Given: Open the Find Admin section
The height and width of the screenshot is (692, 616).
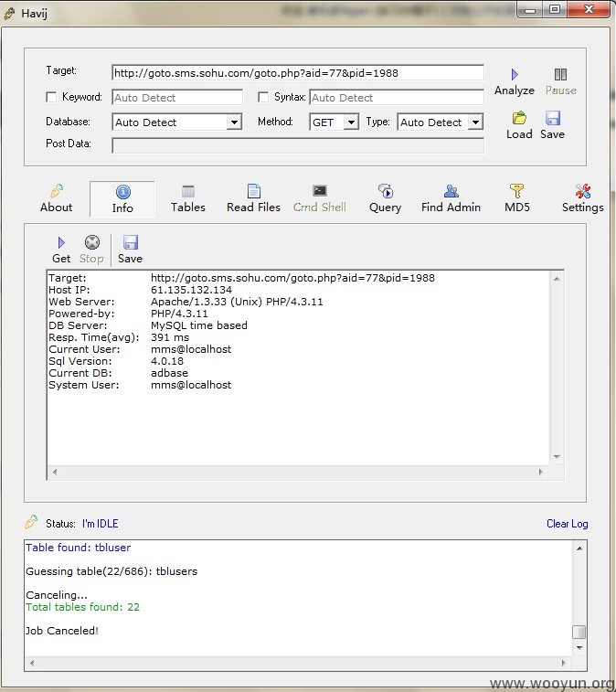Looking at the screenshot, I should [451, 198].
